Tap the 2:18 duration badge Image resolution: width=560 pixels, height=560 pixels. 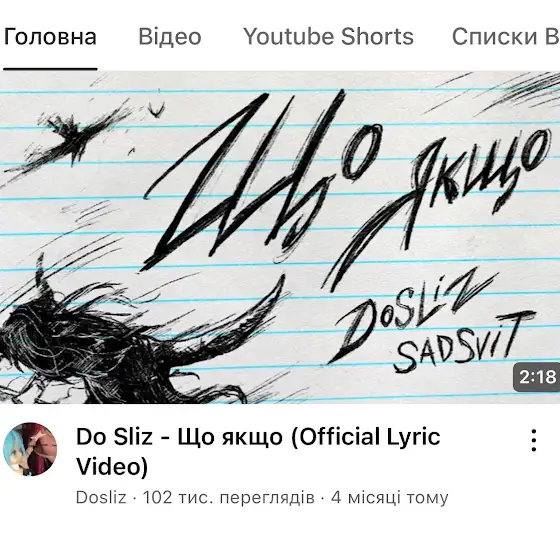[537, 377]
